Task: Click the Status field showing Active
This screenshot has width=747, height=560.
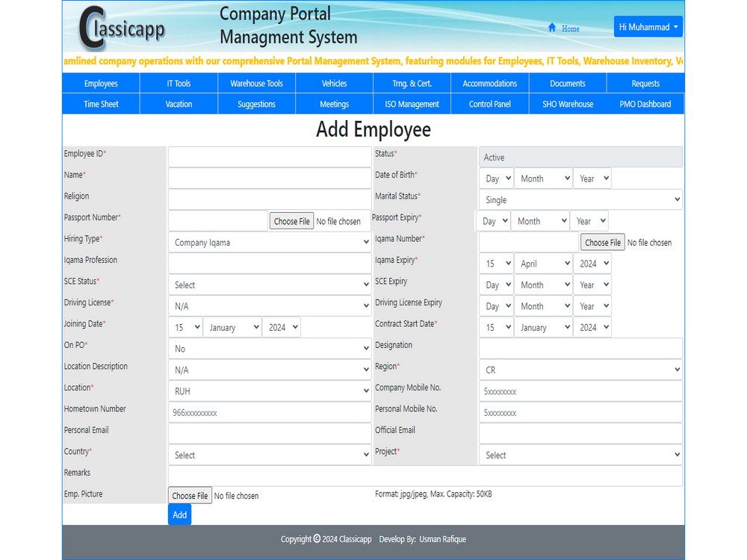Action: point(580,157)
